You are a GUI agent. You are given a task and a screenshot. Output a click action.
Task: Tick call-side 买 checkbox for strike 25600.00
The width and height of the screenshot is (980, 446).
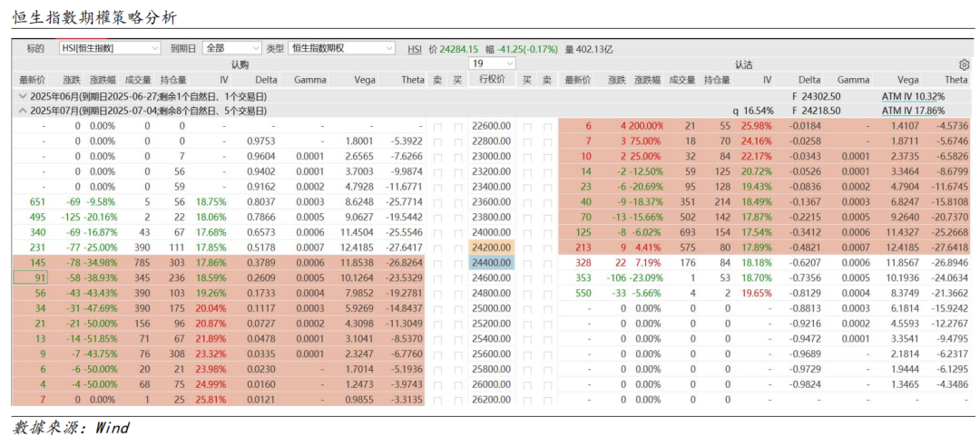point(457,354)
